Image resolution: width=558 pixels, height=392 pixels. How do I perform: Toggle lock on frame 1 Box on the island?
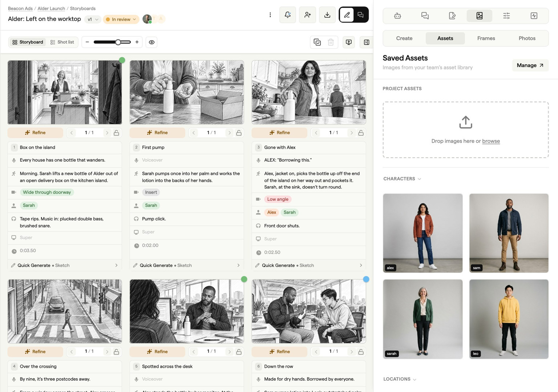(117, 133)
